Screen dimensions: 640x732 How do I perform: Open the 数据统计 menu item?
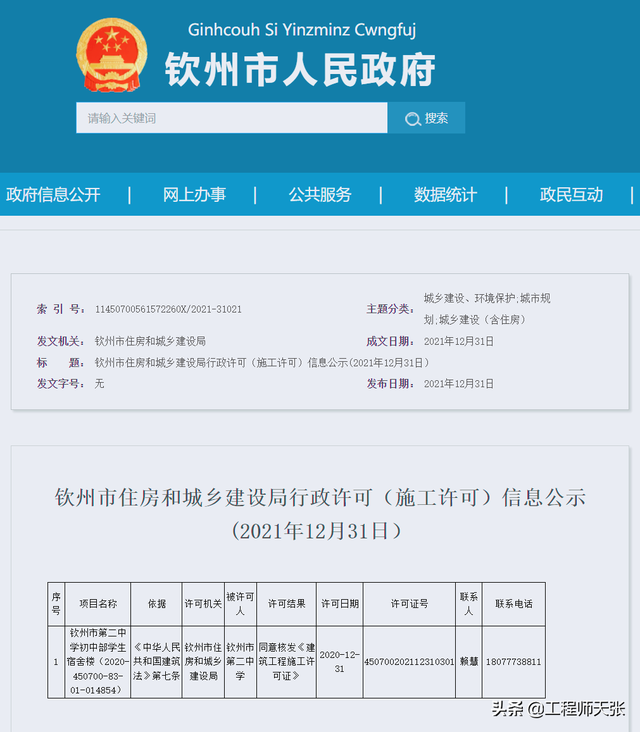pyautogui.click(x=445, y=195)
